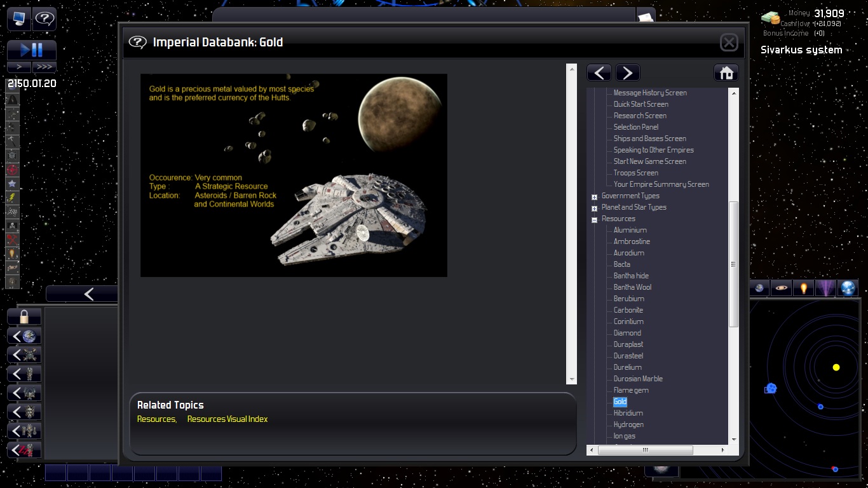This screenshot has width=868, height=488.
Task: Cycle to previous space station button
Action: pos(24,355)
